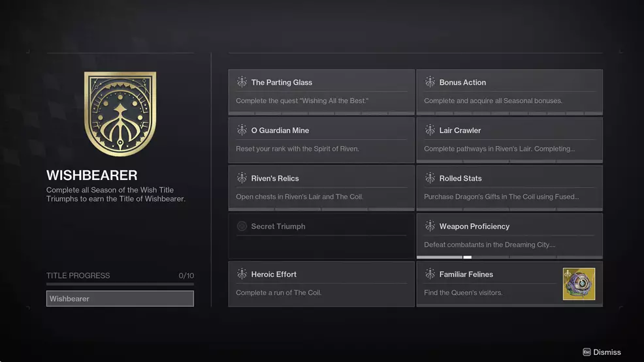
Task: Click the triumph icon beside O Guardian Mine
Action: click(242, 130)
